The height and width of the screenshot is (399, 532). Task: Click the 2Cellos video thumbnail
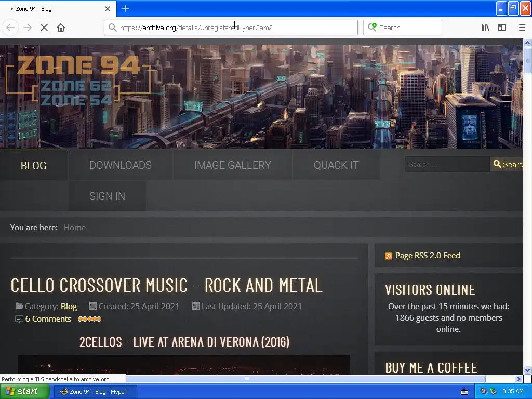click(x=184, y=365)
